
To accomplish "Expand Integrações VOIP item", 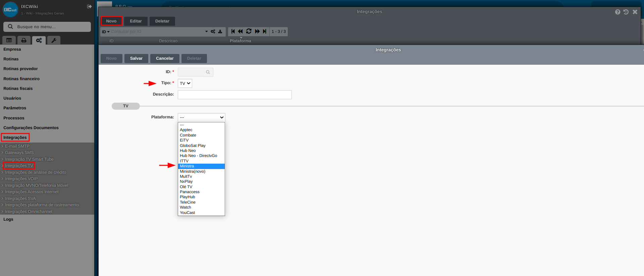I will point(21,179).
